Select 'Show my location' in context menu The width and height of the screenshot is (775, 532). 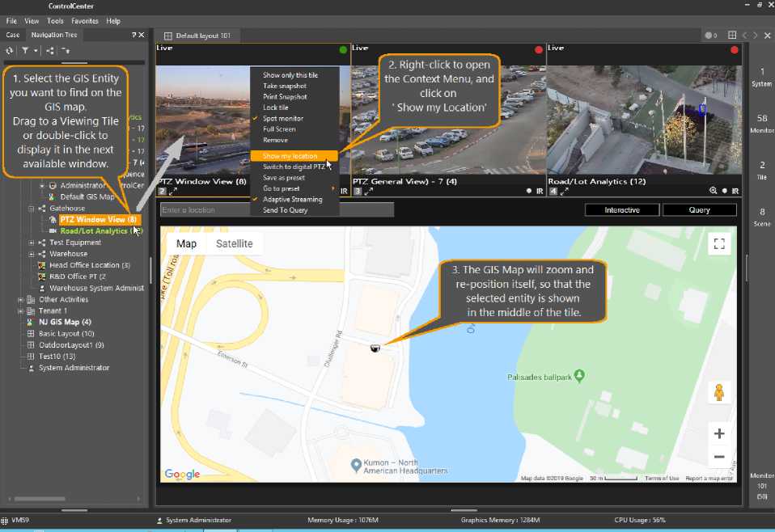click(x=290, y=156)
